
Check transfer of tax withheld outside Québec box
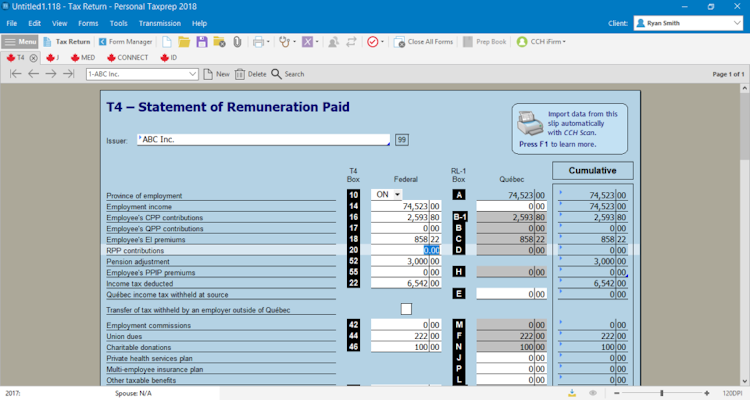406,309
